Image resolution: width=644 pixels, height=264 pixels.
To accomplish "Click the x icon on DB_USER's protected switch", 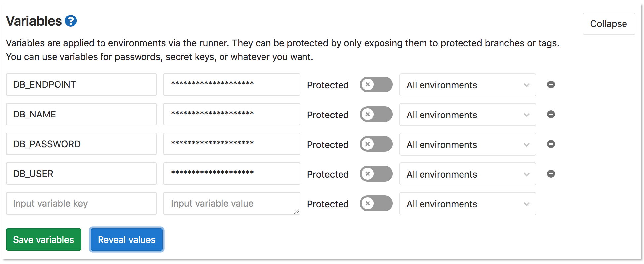I will pos(368,174).
